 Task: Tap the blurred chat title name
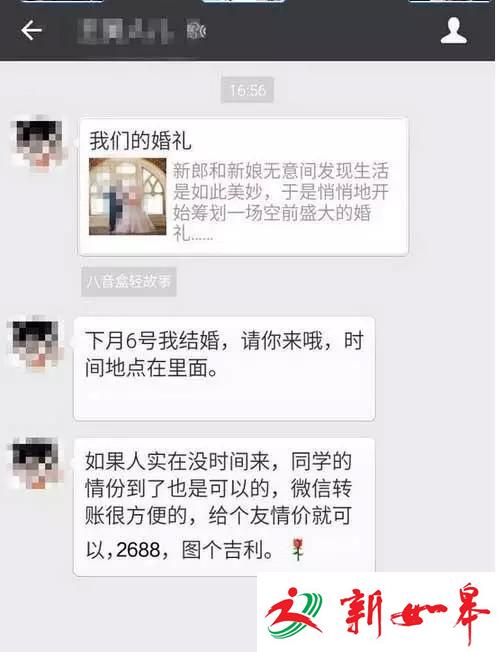[x=126, y=31]
